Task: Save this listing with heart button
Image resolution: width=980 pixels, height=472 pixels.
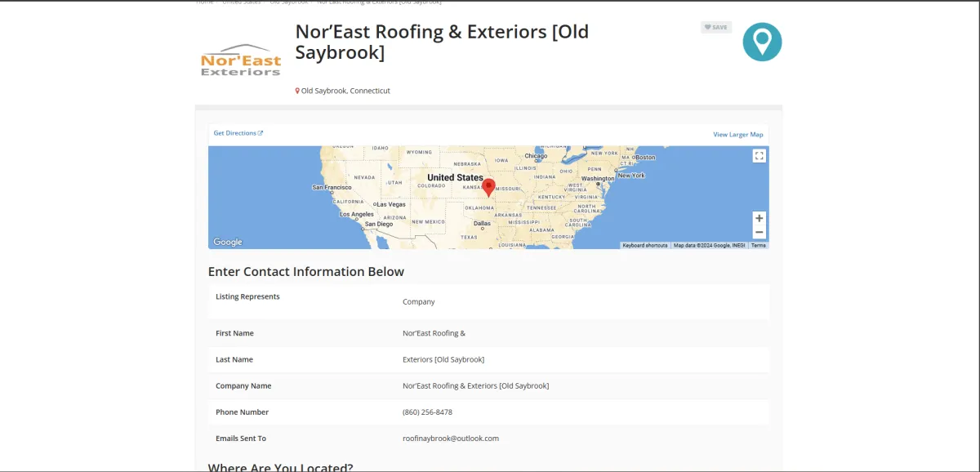Action: pyautogui.click(x=716, y=28)
